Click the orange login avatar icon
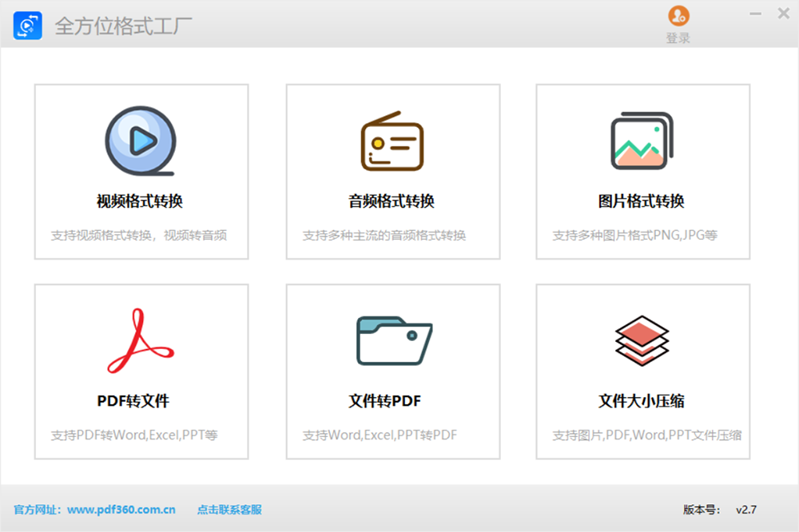 (678, 16)
